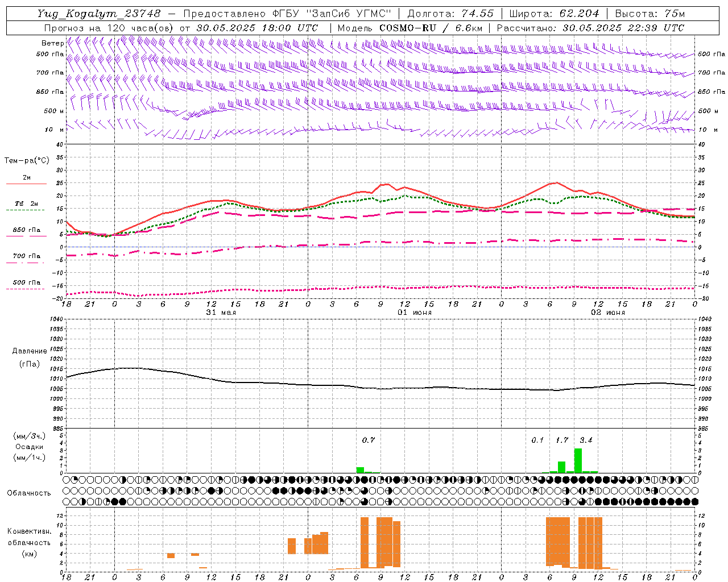This screenshot has height=582, width=728.
Task: Click the "Тем-ра(°C)" axis label
Action: tap(27, 161)
